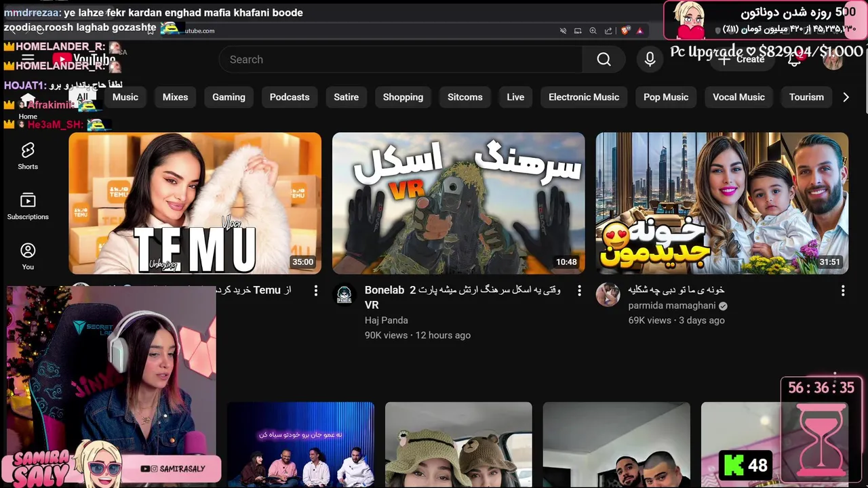Click the 35:00 duration badge
The width and height of the screenshot is (868, 488).
coord(302,262)
